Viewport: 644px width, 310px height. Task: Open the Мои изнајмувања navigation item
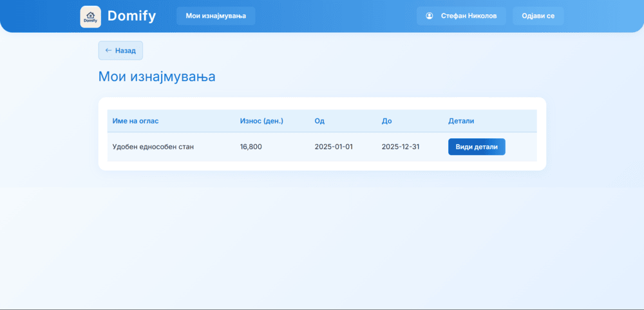coord(216,16)
